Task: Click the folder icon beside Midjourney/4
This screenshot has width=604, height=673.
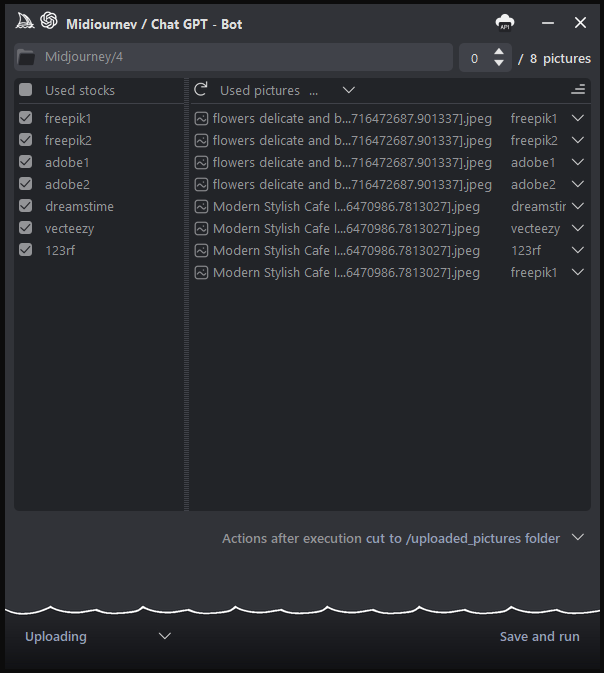Action: (x=27, y=57)
